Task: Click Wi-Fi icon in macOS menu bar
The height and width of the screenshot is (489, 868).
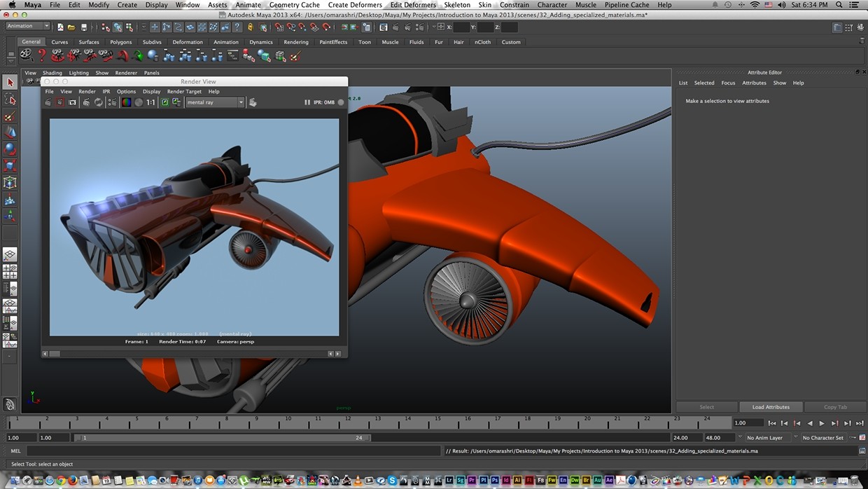Action: 755,5
